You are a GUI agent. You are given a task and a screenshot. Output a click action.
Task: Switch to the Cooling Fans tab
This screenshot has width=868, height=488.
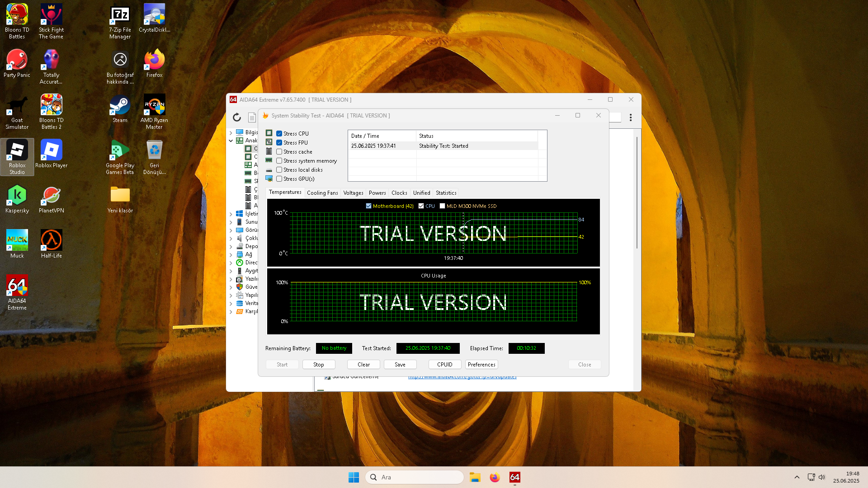point(322,193)
